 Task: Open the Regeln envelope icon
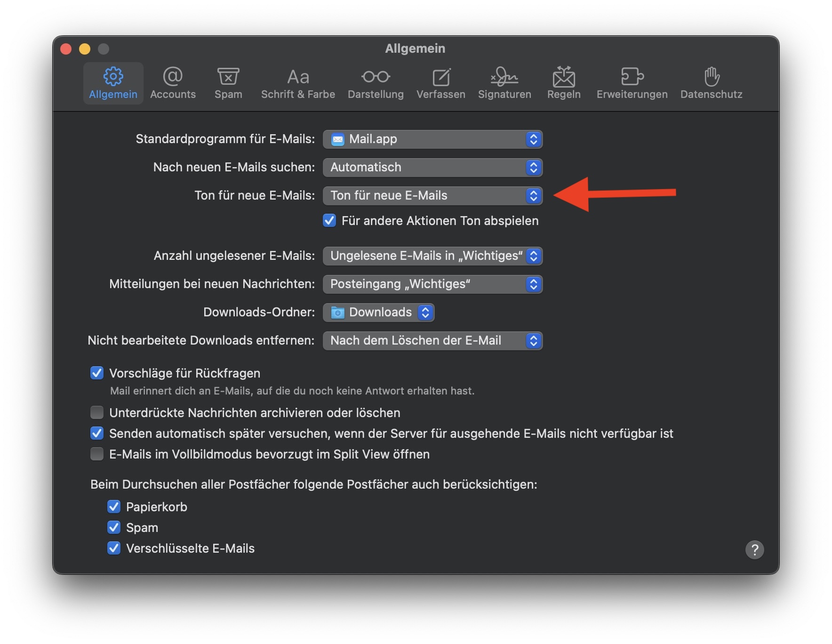coord(564,83)
